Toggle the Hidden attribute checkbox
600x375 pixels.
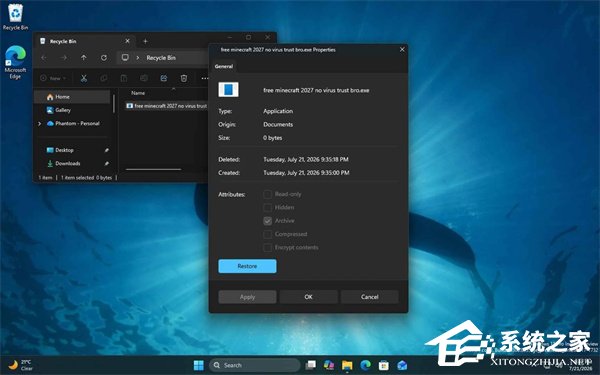tap(267, 208)
